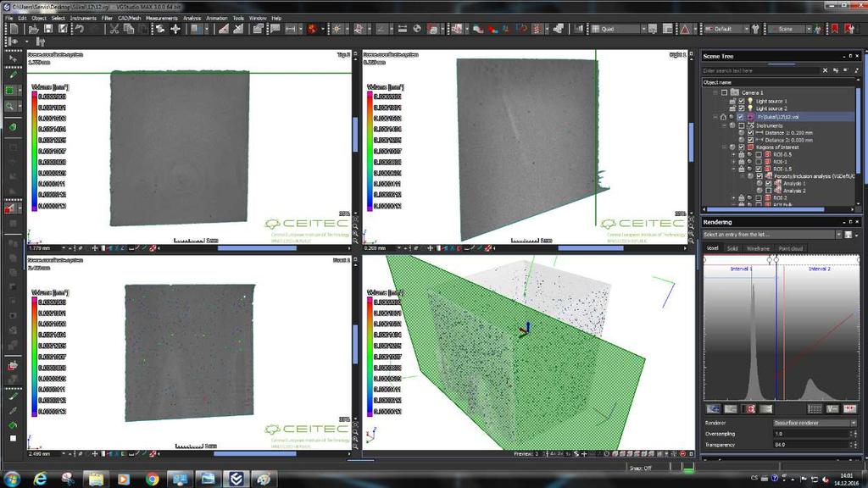Screen dimensions: 868x488
Task: Click the top-left view slice position slider
Action: pos(257,248)
